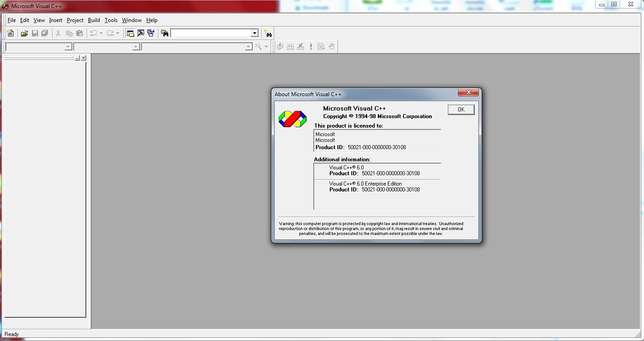Toggle the Workspace window icon
Viewport: 644px width, 341px height.
click(130, 33)
